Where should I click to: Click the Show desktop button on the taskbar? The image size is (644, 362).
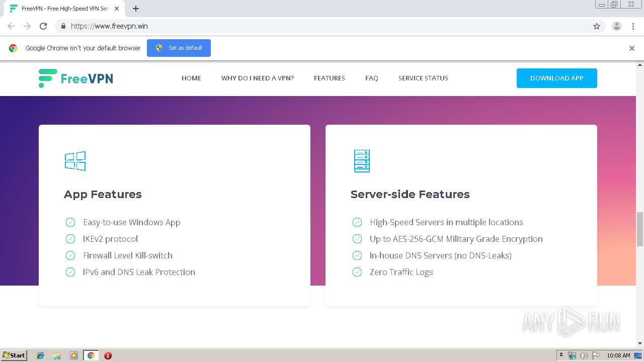point(638,355)
